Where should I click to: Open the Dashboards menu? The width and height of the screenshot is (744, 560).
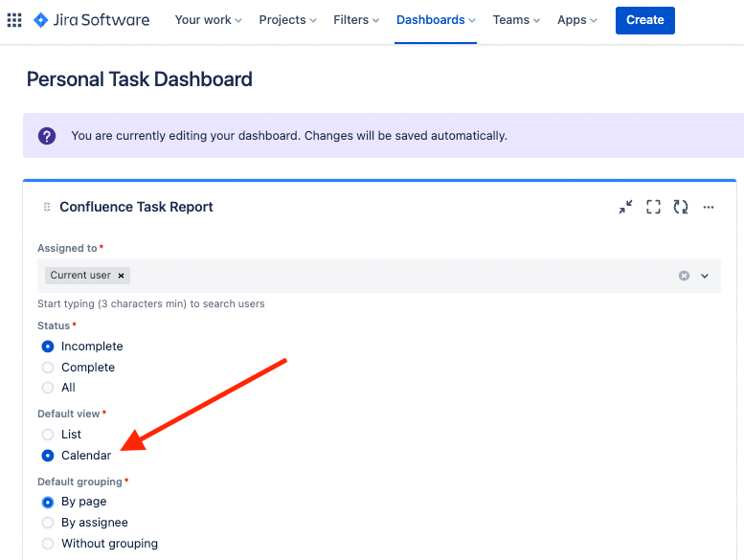[x=436, y=20]
